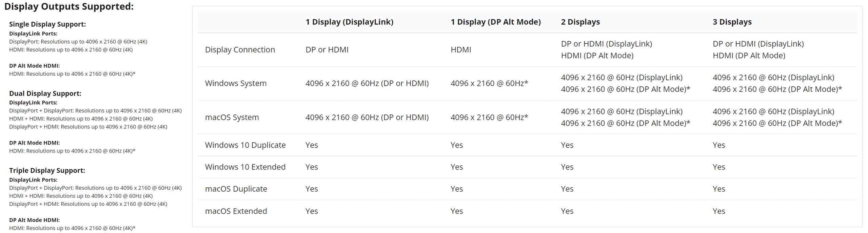
Task: Select 'DP or HDMI' cell under DisplayLink column
Action: point(327,50)
